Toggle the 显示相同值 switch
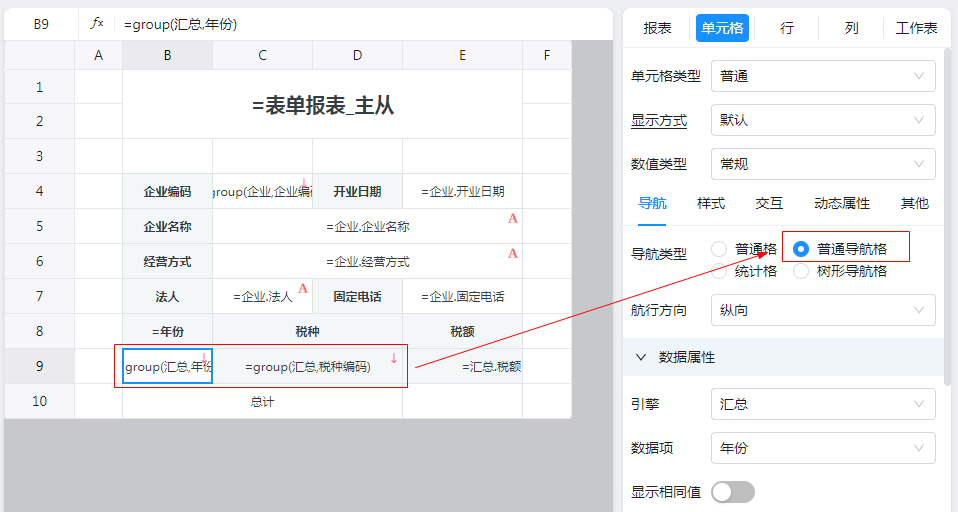Image resolution: width=958 pixels, height=512 pixels. pos(733,492)
